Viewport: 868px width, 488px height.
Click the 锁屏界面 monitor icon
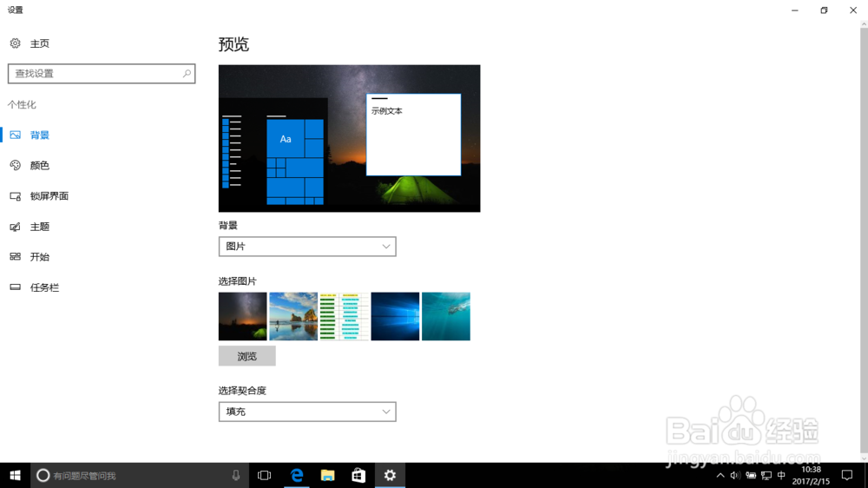click(15, 196)
